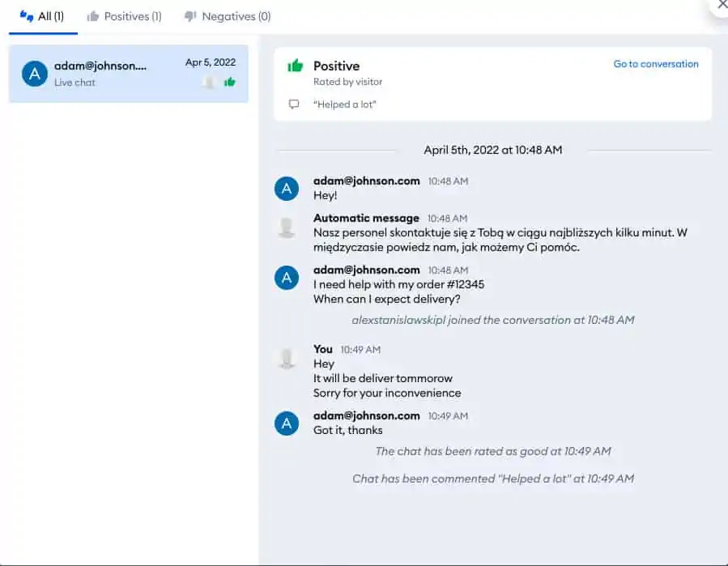Click the Chat has been commented notice
The image size is (728, 566).
click(492, 479)
